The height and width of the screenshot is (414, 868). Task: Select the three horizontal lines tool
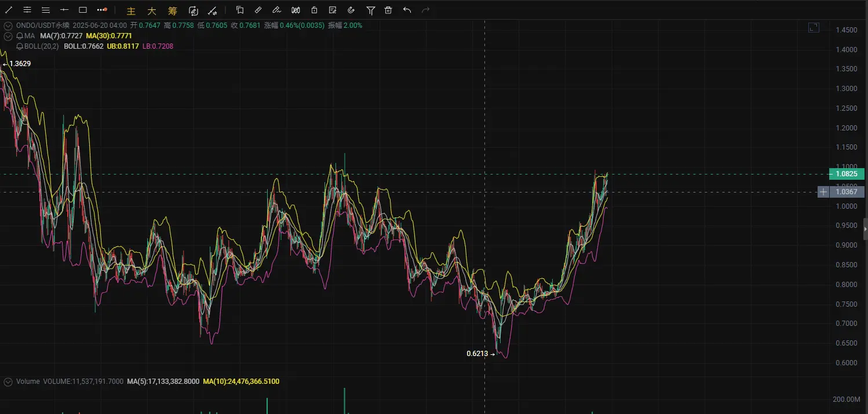point(46,10)
